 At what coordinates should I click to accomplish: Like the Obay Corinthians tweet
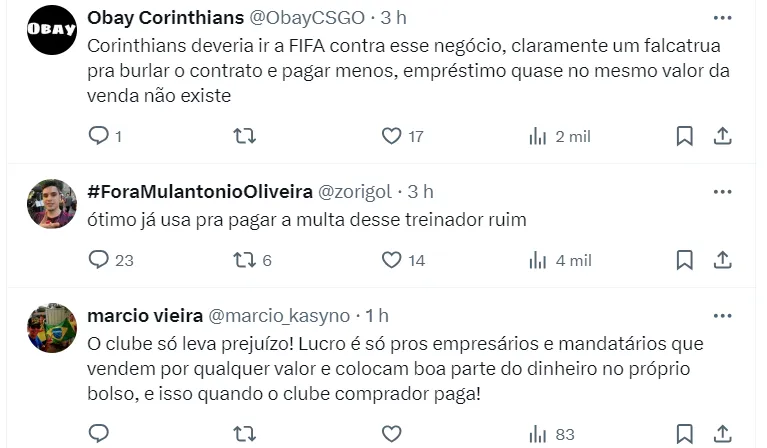(392, 136)
